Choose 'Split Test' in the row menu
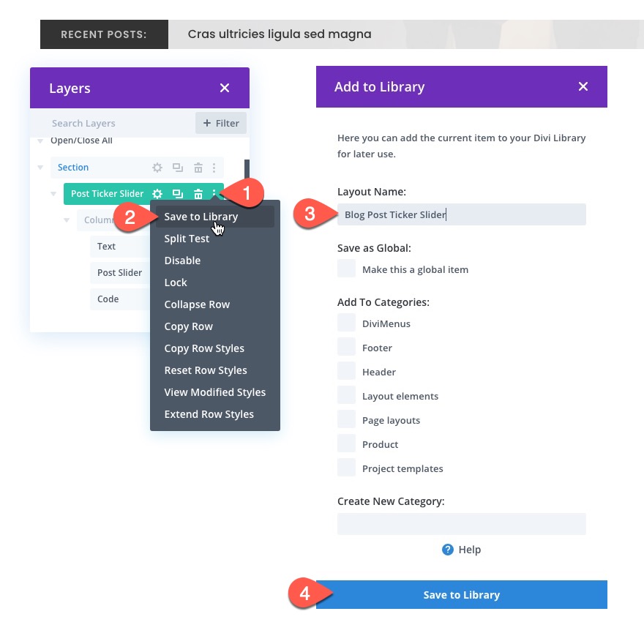644x644 pixels. [187, 238]
